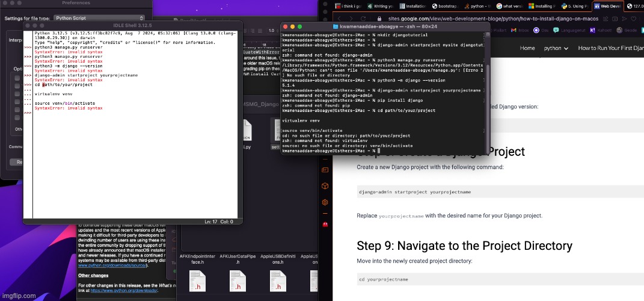This screenshot has height=301, width=644.
Task: Click 'source venv/bin/activate' line in IDLE Shell
Action: (65, 103)
